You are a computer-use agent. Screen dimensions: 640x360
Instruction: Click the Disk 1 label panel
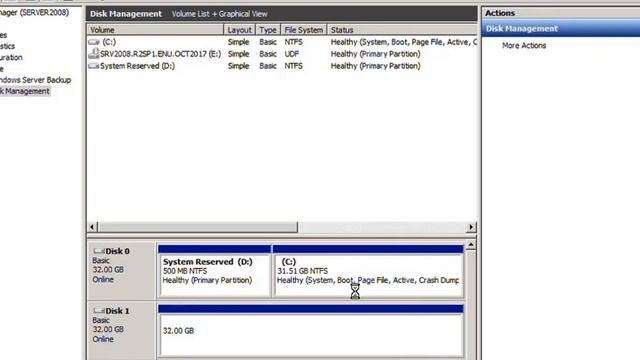point(122,331)
